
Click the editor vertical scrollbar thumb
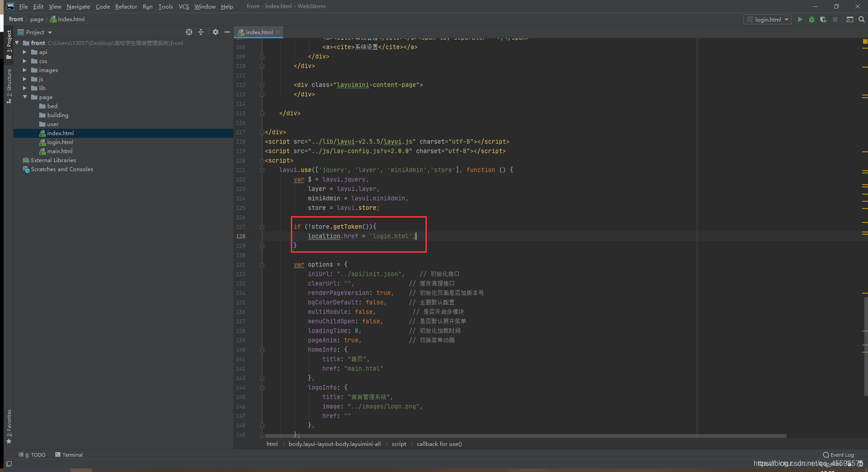click(865, 347)
